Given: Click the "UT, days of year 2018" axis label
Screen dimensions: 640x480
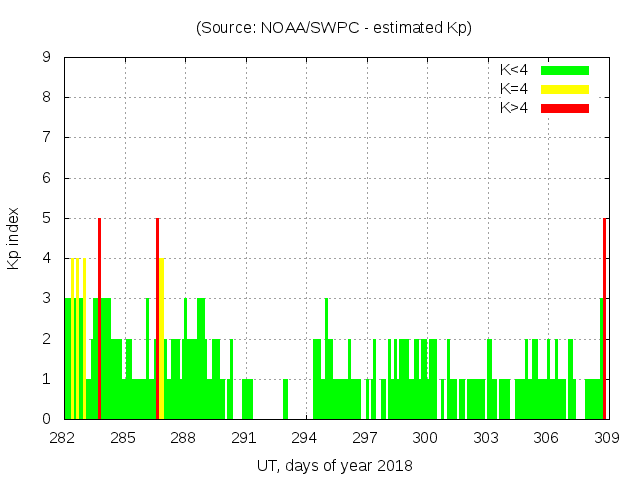Looking at the screenshot, I should (334, 465).
